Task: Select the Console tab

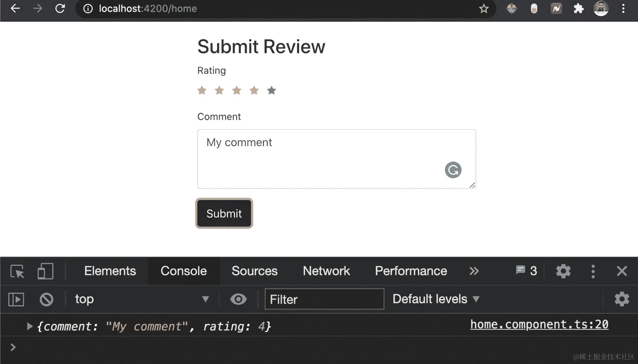Action: click(x=184, y=271)
